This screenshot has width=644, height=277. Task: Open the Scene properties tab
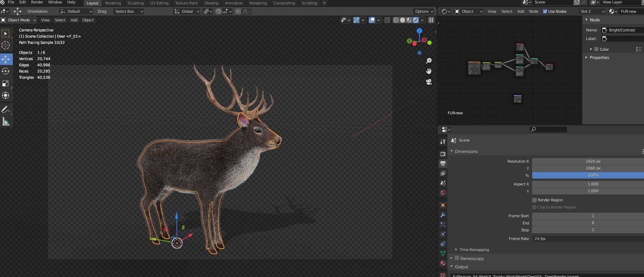[x=443, y=183]
